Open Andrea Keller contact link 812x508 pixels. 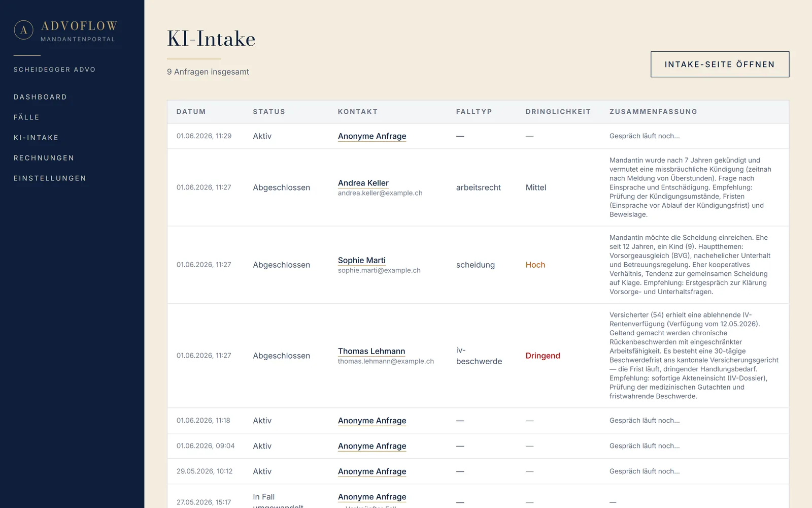[363, 183]
